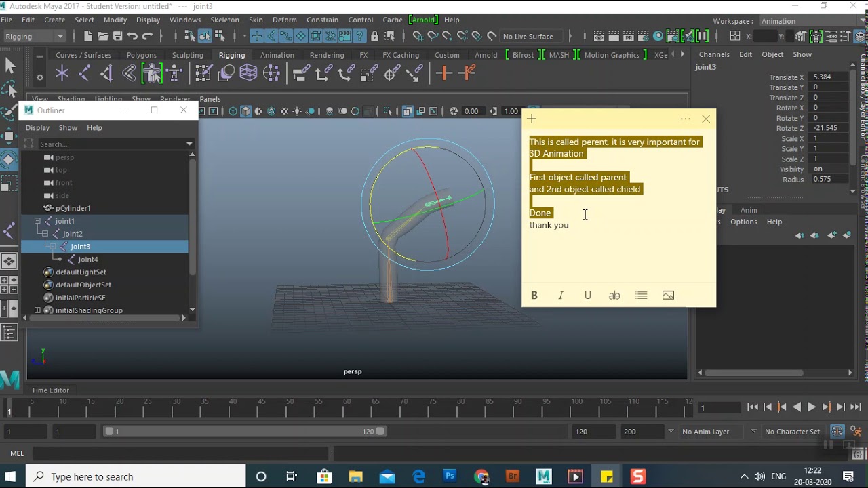Toggle underline formatting in the sticky note

click(588, 296)
